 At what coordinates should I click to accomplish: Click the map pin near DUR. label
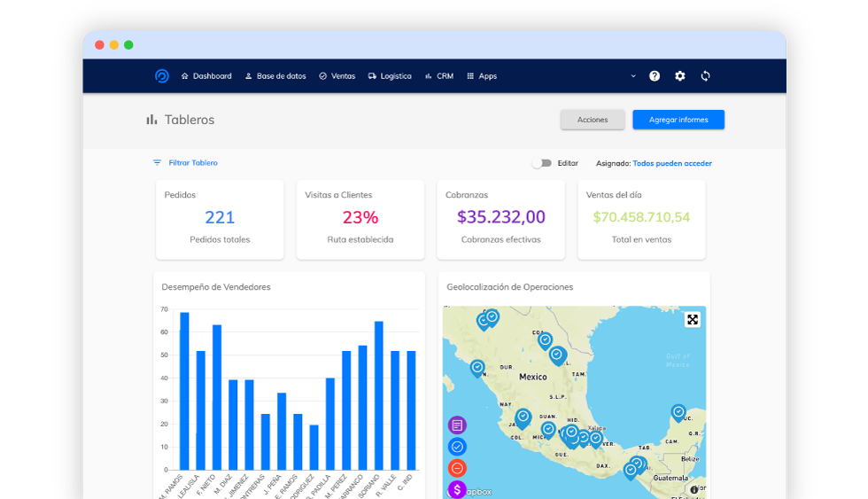pos(477,368)
